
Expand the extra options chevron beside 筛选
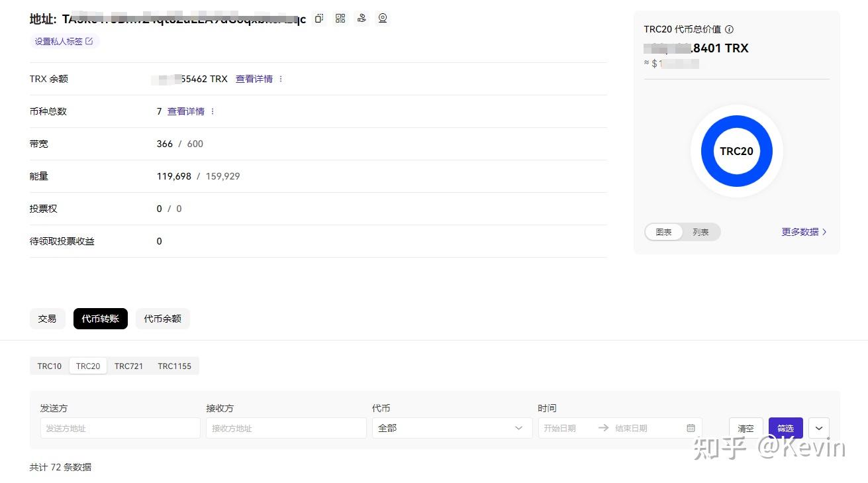819,427
